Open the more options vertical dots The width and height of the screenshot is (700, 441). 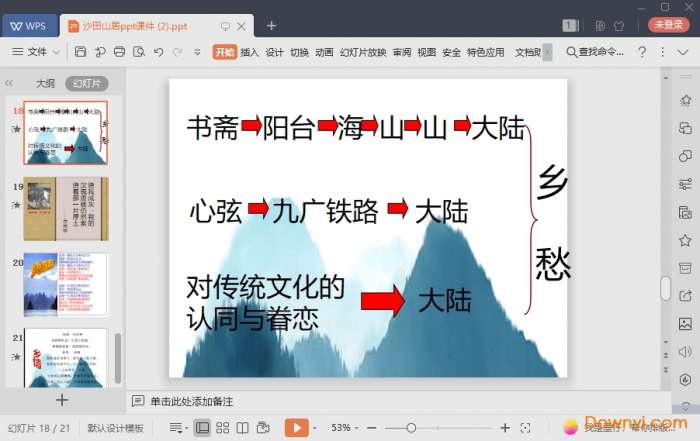click(x=662, y=52)
